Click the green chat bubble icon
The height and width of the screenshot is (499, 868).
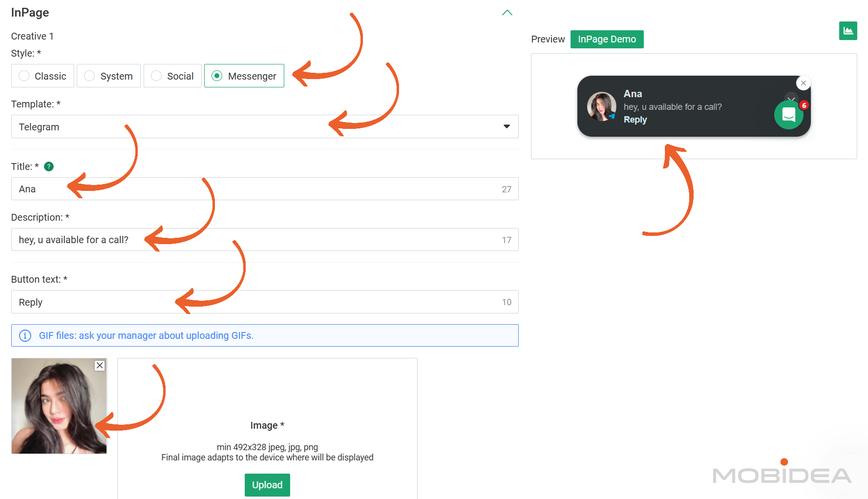point(788,115)
